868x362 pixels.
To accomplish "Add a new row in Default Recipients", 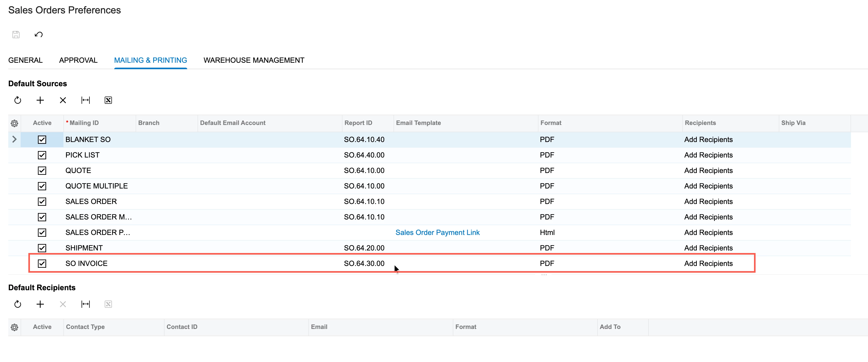I will point(40,304).
